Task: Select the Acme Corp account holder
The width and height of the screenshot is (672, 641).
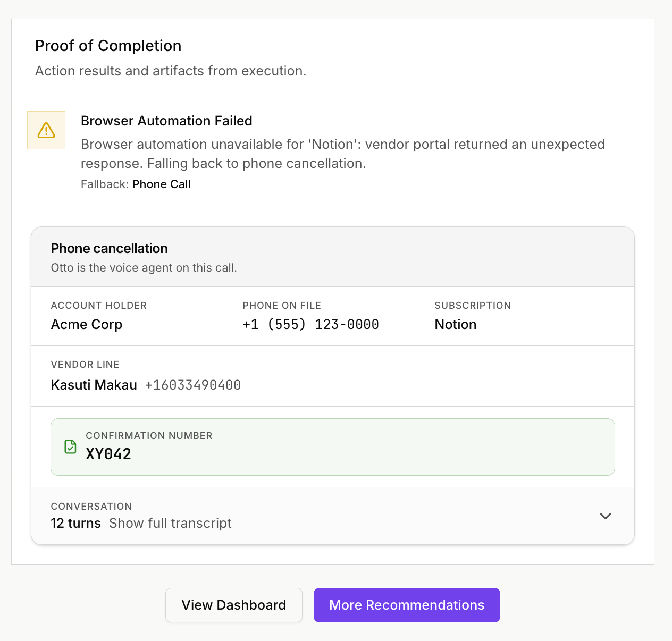Action: pos(87,324)
